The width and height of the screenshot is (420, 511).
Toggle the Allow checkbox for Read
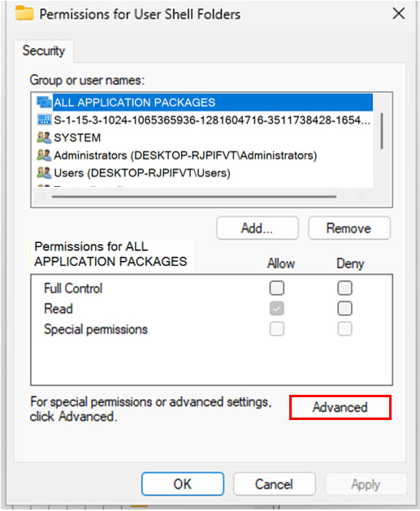pyautogui.click(x=277, y=308)
